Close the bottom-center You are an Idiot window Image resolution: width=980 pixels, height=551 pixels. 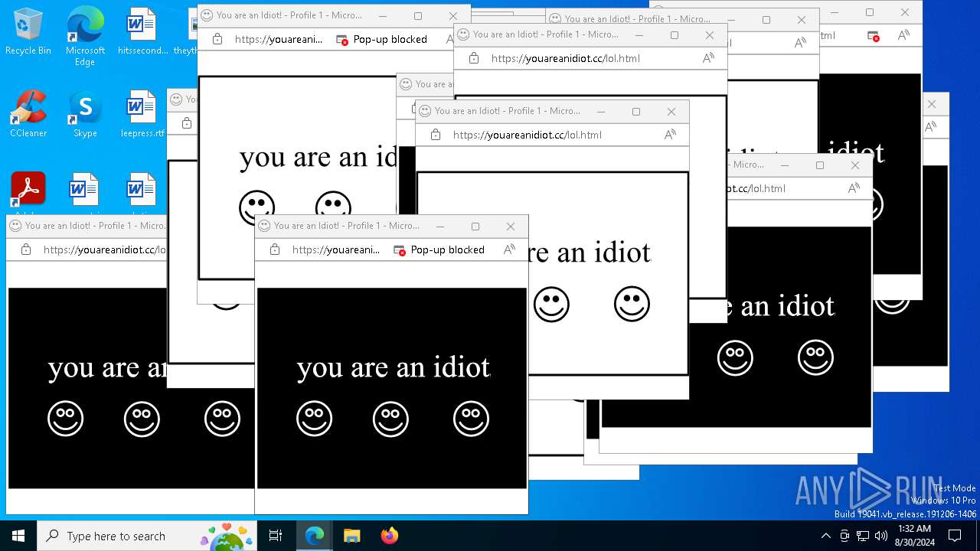tap(511, 227)
